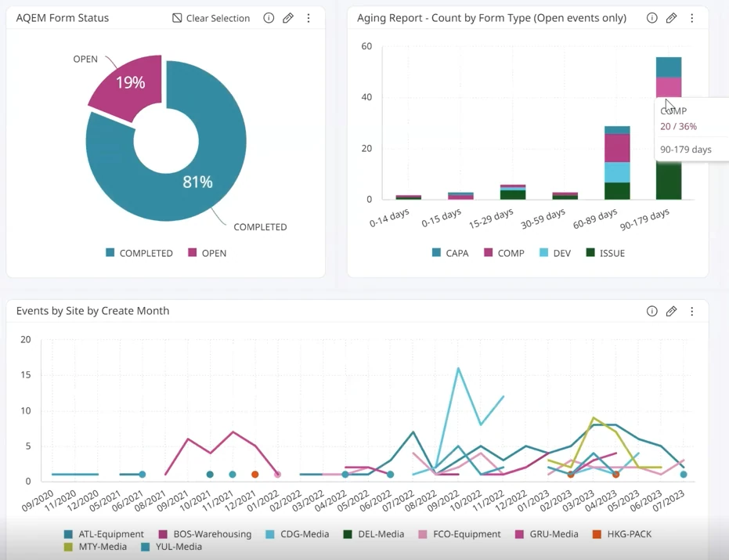Image resolution: width=729 pixels, height=560 pixels.
Task: Click the edit pencil on the Aging Report chart
Action: pyautogui.click(x=671, y=17)
